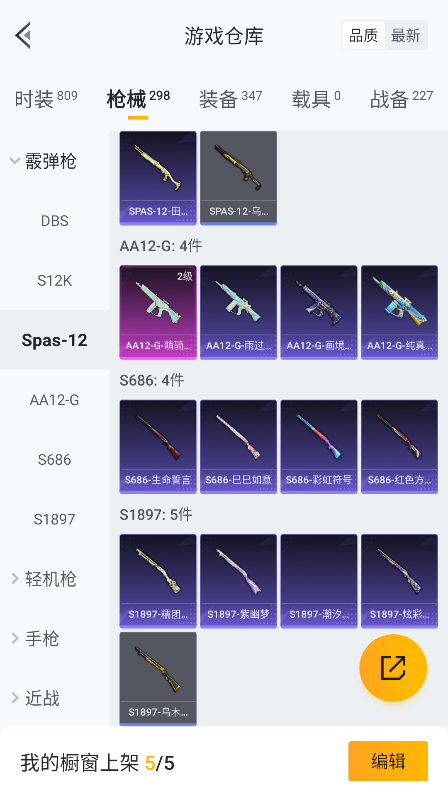Select the gold SPAS-12 skin thumbnail
Viewport: 448px width, 796px height.
[x=158, y=178]
